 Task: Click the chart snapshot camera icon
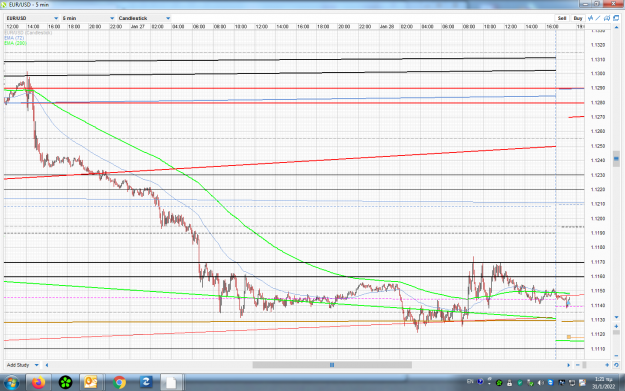pyautogui.click(x=607, y=18)
